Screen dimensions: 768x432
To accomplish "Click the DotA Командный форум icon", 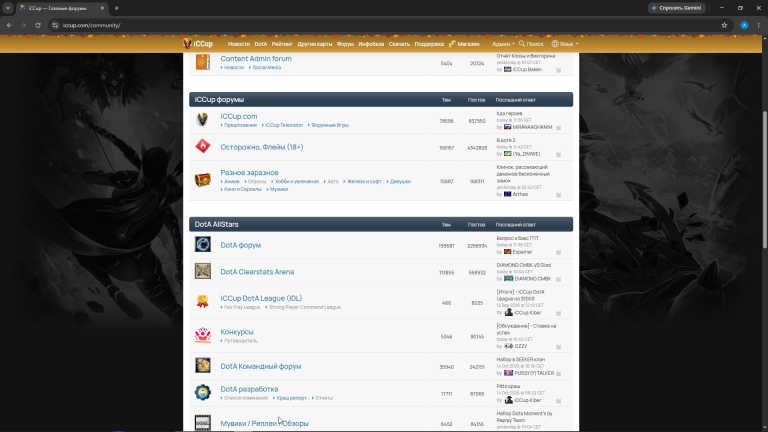I will coord(203,365).
